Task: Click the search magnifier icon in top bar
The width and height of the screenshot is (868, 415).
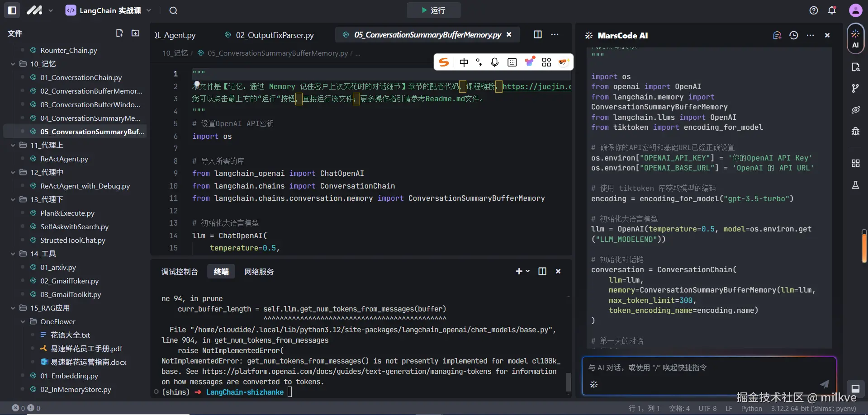Action: (x=173, y=10)
